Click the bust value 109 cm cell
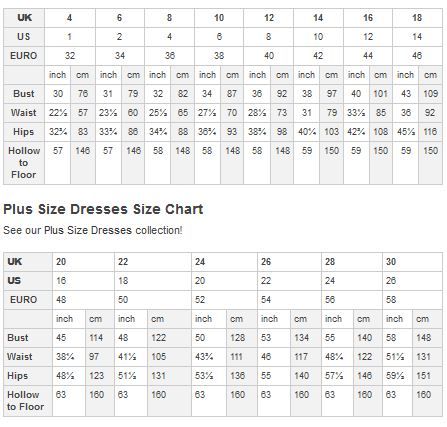 click(430, 94)
